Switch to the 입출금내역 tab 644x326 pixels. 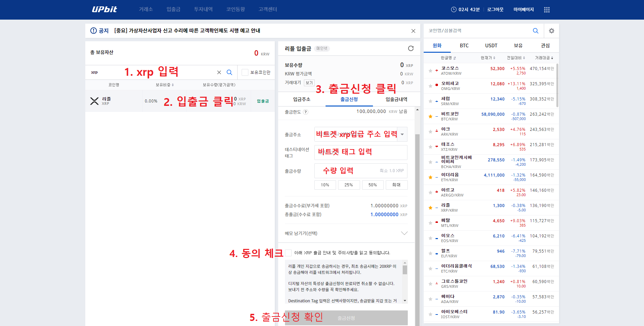pyautogui.click(x=396, y=99)
